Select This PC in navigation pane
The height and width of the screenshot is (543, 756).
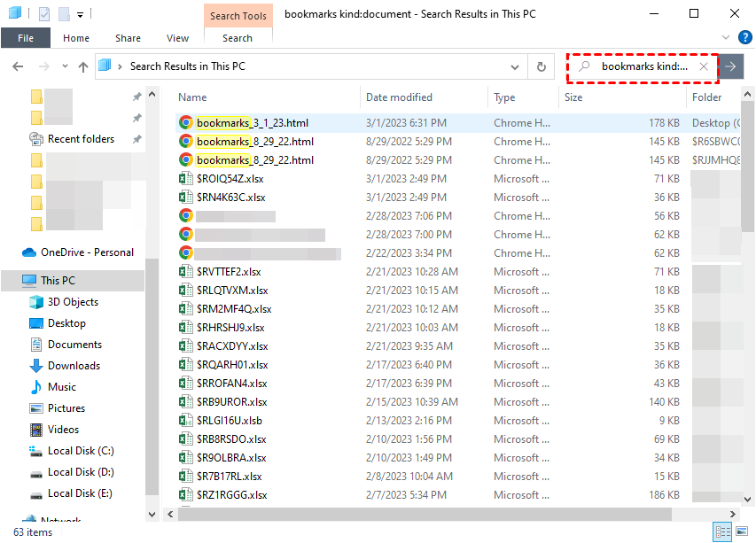pyautogui.click(x=58, y=281)
